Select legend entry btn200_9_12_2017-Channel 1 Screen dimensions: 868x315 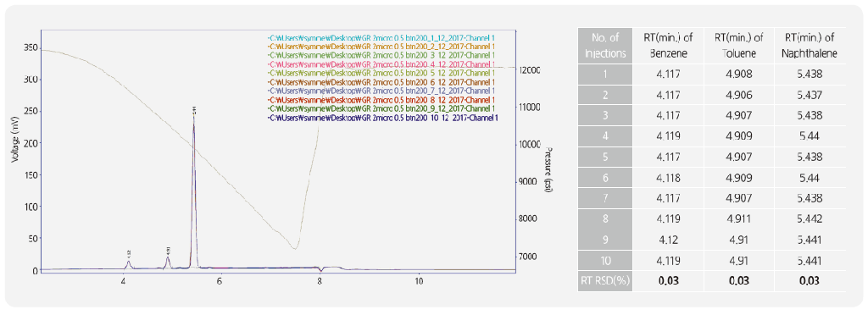(381, 109)
